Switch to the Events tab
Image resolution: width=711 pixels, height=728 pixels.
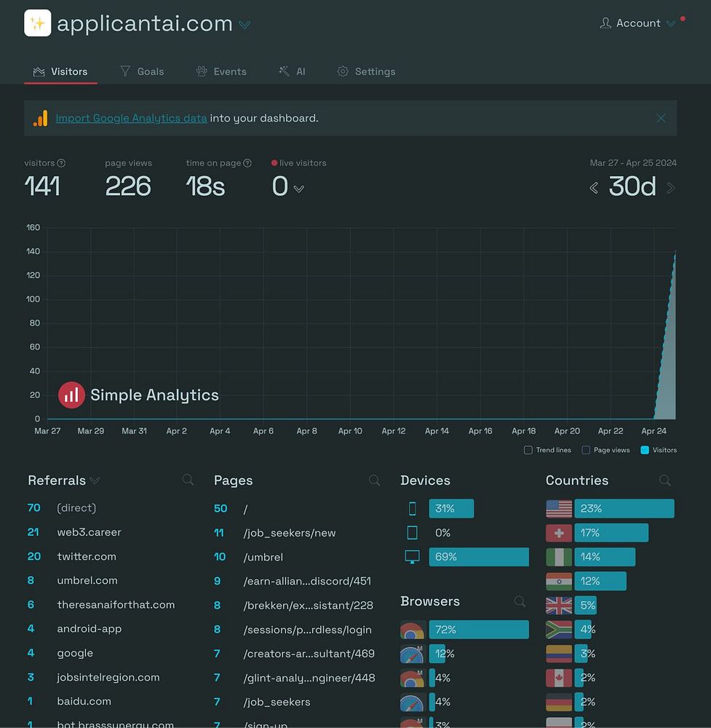pyautogui.click(x=221, y=71)
